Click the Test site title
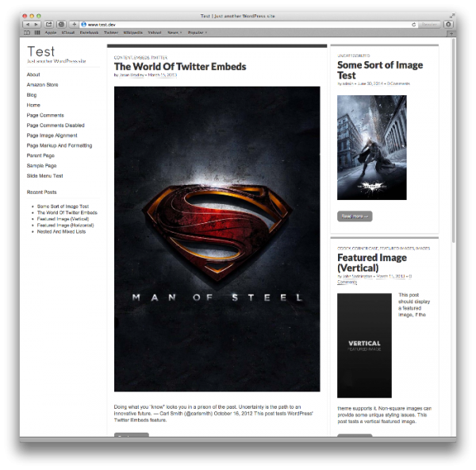 [x=41, y=52]
